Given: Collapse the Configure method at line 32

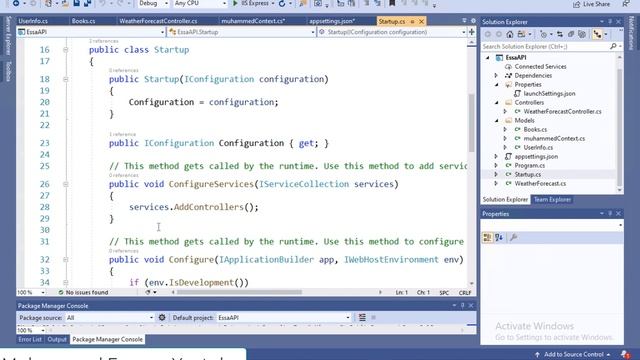Looking at the screenshot, I should coord(65,260).
